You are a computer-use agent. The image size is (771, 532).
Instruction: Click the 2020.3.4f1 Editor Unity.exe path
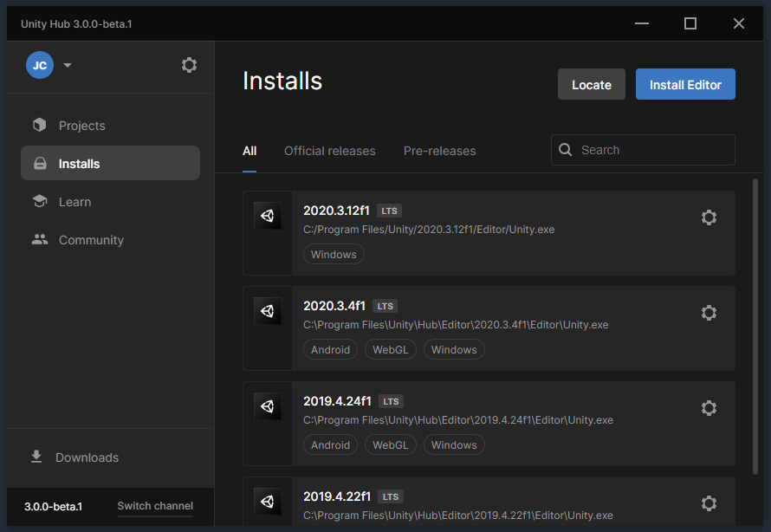point(456,325)
